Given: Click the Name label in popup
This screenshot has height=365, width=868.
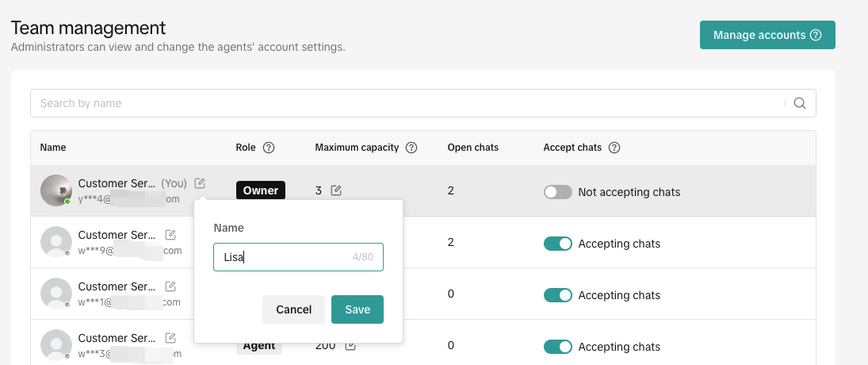Looking at the screenshot, I should coord(228,228).
